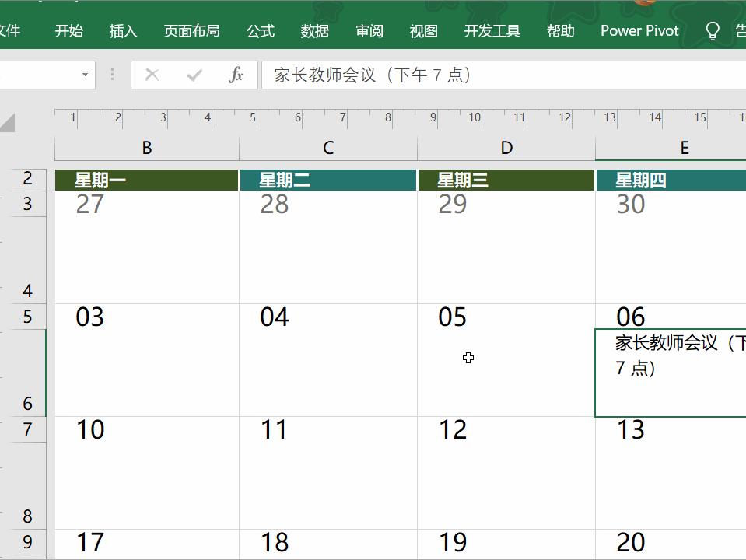Select the Power Pivot ribbon tab

coord(639,30)
